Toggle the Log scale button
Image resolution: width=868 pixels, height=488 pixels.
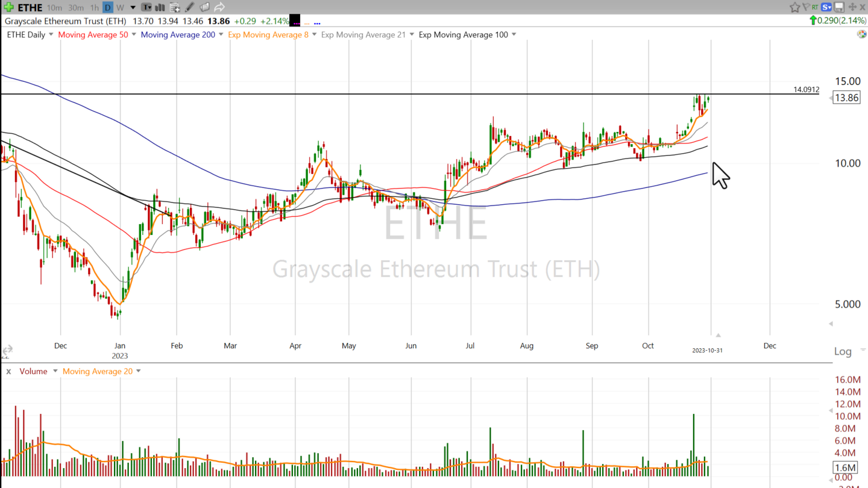tap(843, 351)
